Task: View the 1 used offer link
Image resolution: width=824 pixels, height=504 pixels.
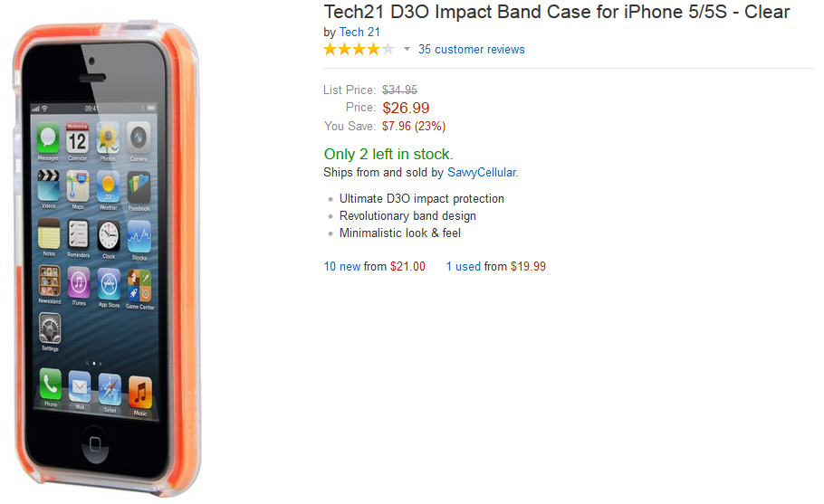Action: pyautogui.click(x=463, y=267)
